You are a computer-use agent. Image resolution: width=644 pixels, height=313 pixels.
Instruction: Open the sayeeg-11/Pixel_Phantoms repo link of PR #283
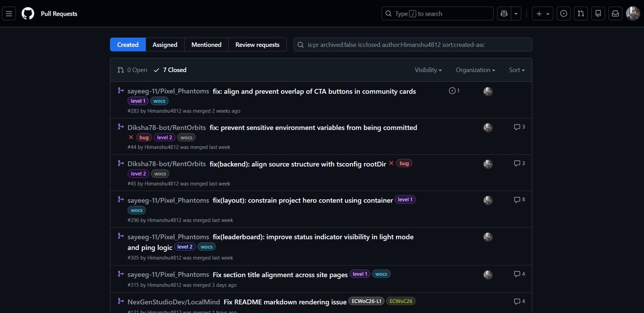(168, 91)
